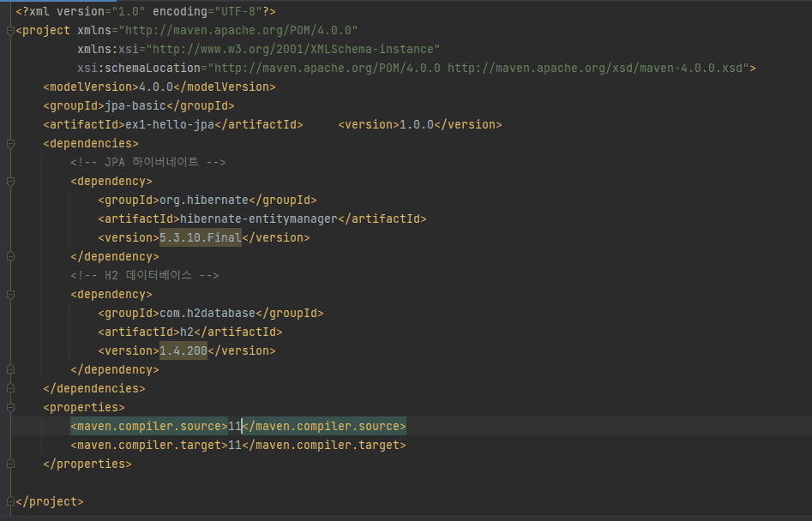Fold the hibernate dependency block
Screen dimensions: 812x521
point(10,182)
